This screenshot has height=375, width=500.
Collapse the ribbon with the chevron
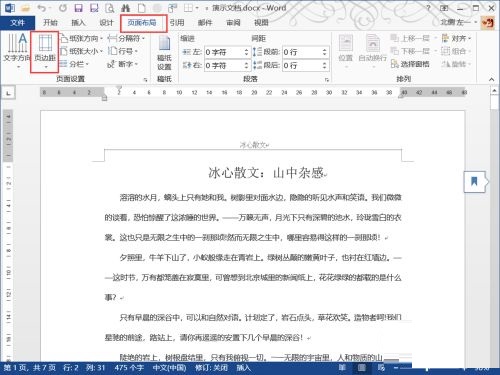pyautogui.click(x=491, y=79)
